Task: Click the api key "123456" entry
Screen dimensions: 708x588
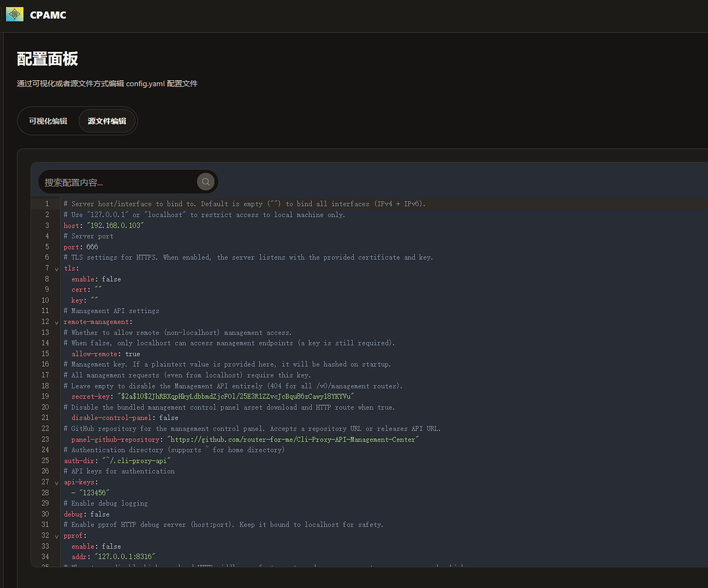Action: tap(94, 493)
